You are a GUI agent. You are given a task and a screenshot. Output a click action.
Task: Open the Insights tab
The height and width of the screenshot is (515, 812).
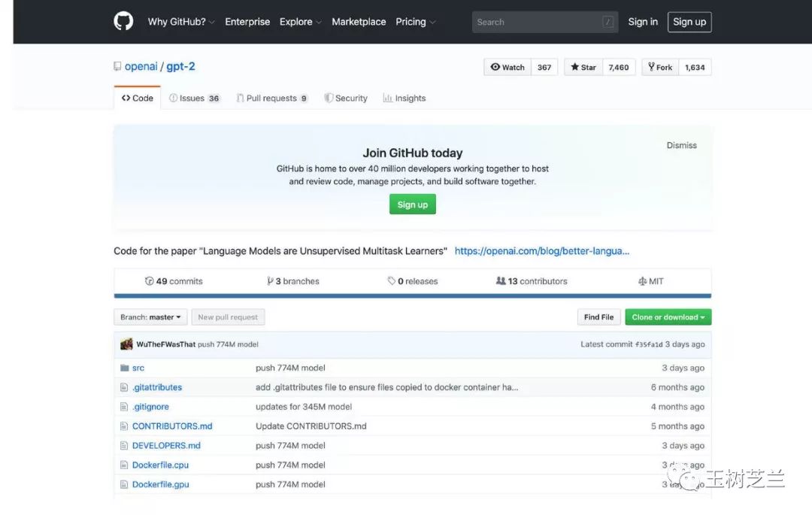click(404, 98)
